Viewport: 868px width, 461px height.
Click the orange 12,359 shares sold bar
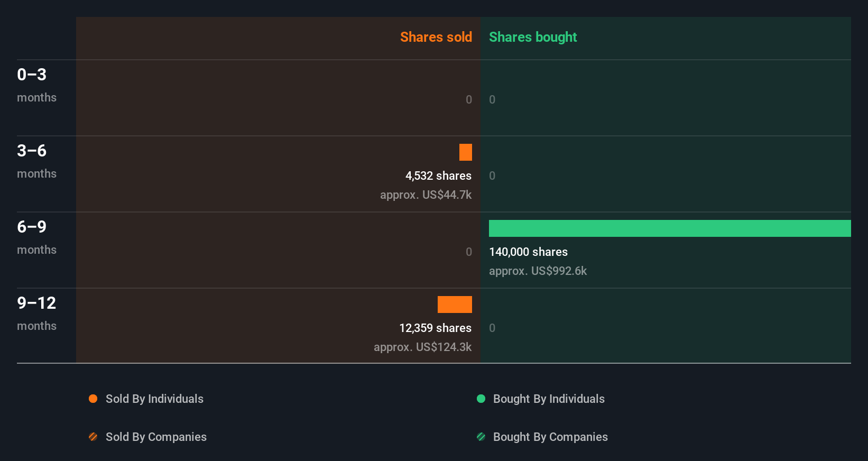point(455,305)
